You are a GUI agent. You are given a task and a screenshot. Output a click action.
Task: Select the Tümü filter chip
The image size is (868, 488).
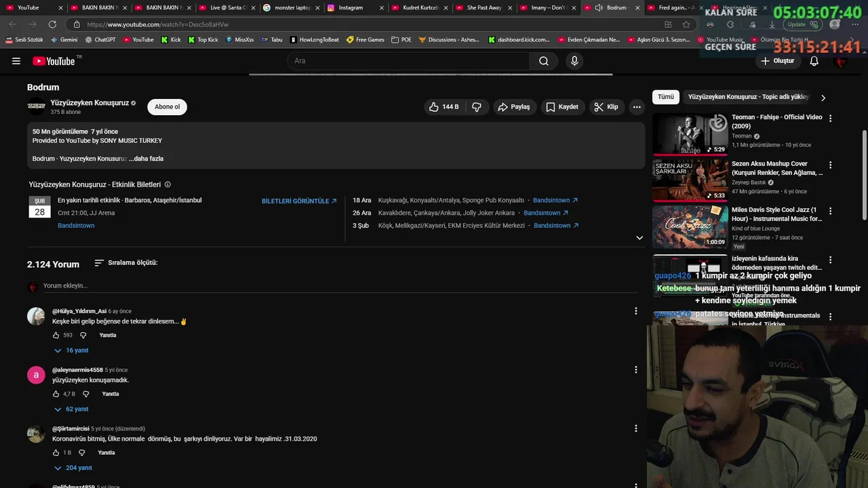click(666, 97)
